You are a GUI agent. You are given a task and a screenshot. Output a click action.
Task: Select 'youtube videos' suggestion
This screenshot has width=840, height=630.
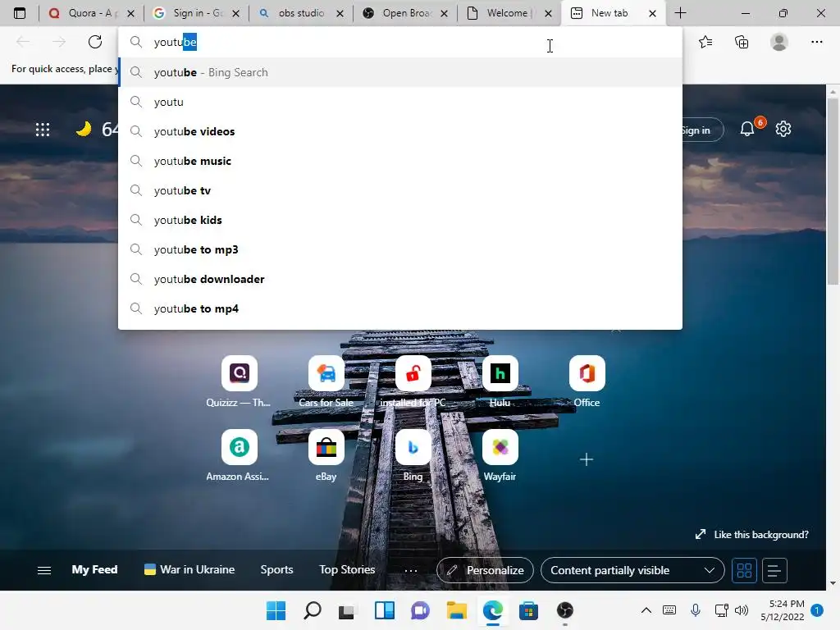point(400,131)
